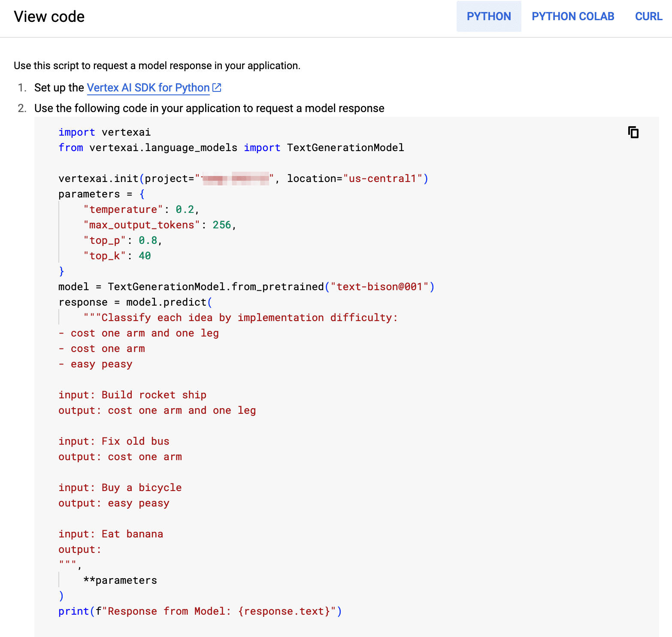Click the max_output_tokens value 256
The height and width of the screenshot is (637, 672).
pos(222,225)
